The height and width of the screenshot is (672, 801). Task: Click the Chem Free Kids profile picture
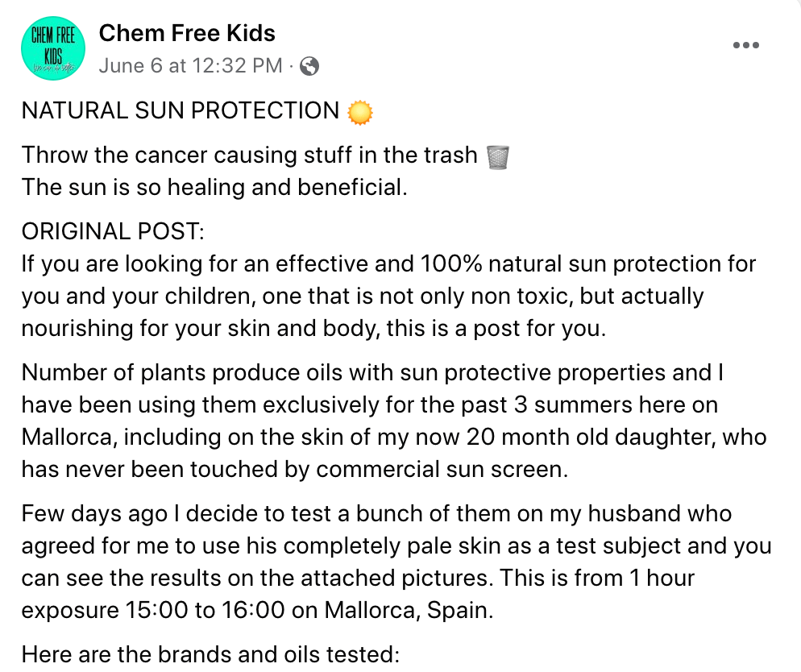pos(53,48)
